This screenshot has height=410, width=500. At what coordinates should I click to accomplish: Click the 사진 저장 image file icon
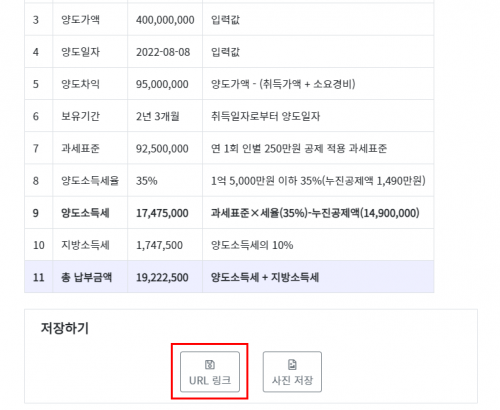coord(292,365)
